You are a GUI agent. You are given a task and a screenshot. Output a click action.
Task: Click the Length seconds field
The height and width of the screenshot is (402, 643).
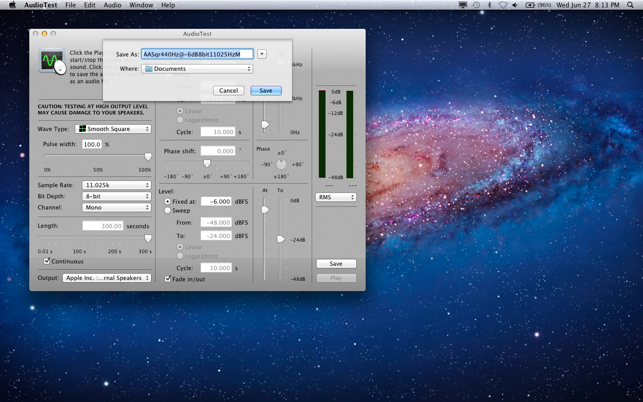[x=103, y=226]
